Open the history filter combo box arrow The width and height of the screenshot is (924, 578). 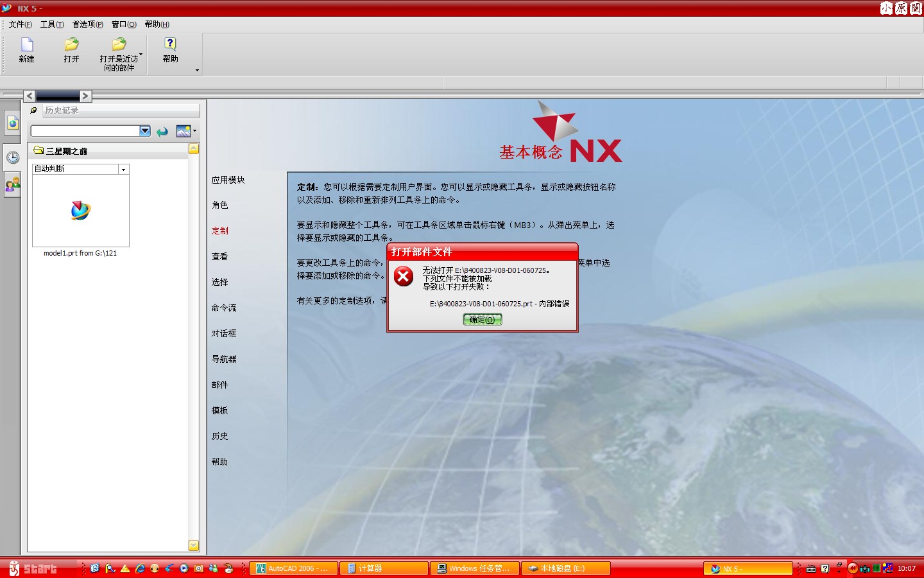pos(145,131)
